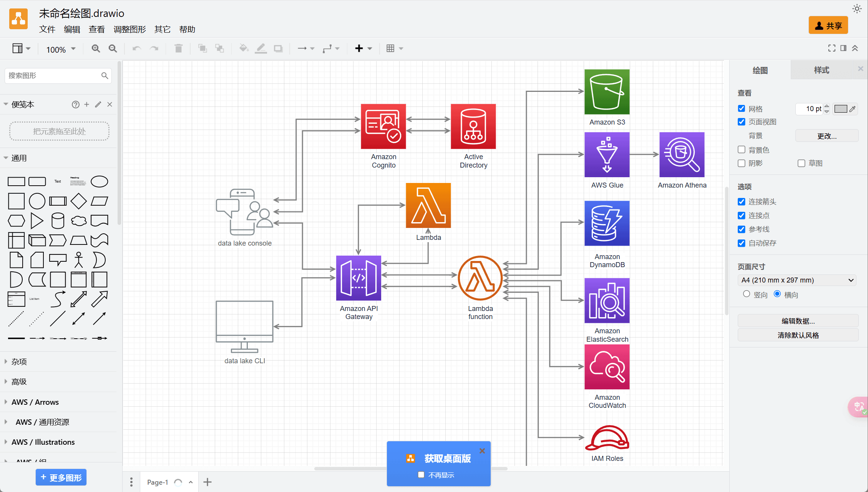
Task: Open the Fill Color tool
Action: [x=243, y=48]
